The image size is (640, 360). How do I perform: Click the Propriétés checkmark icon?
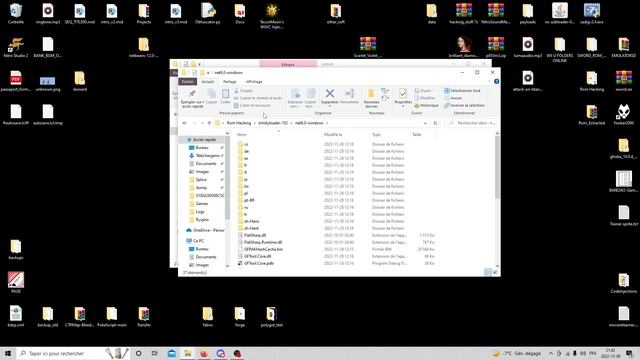[403, 93]
